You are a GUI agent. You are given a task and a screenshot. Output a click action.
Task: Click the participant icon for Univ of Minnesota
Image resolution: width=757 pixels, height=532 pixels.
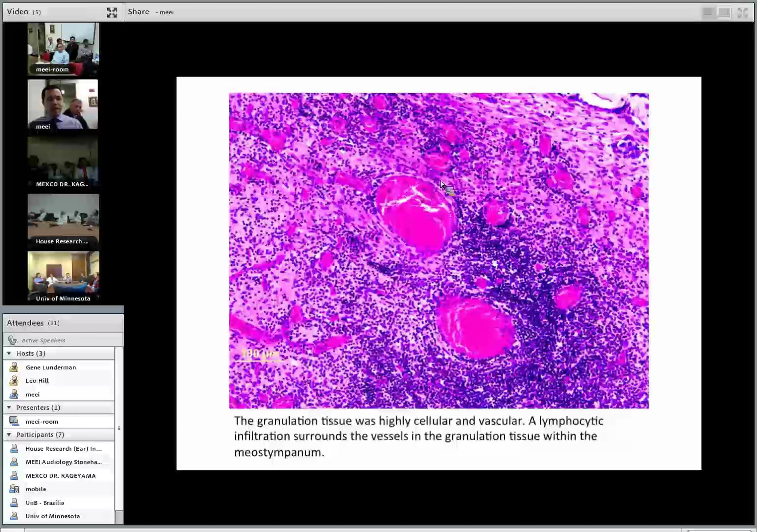point(14,516)
